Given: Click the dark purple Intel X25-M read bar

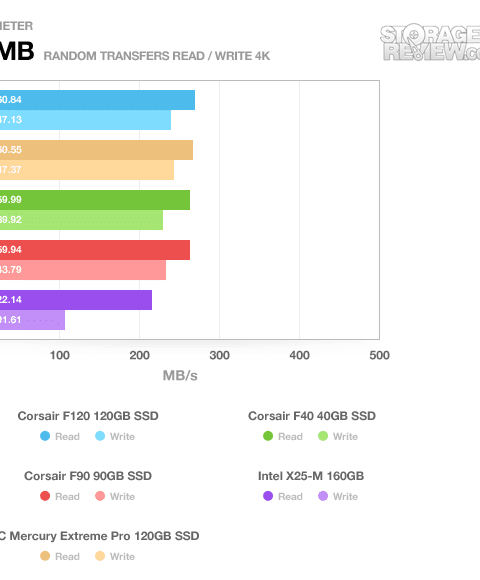Looking at the screenshot, I should coord(76,300).
